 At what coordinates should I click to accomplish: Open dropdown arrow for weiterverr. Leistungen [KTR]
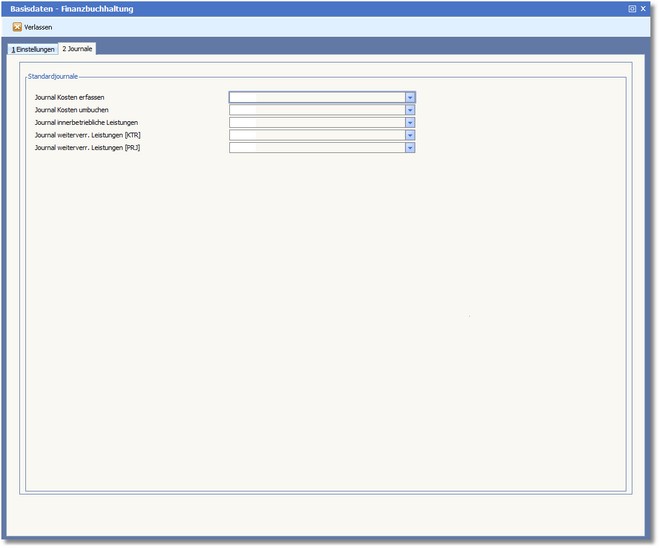410,135
